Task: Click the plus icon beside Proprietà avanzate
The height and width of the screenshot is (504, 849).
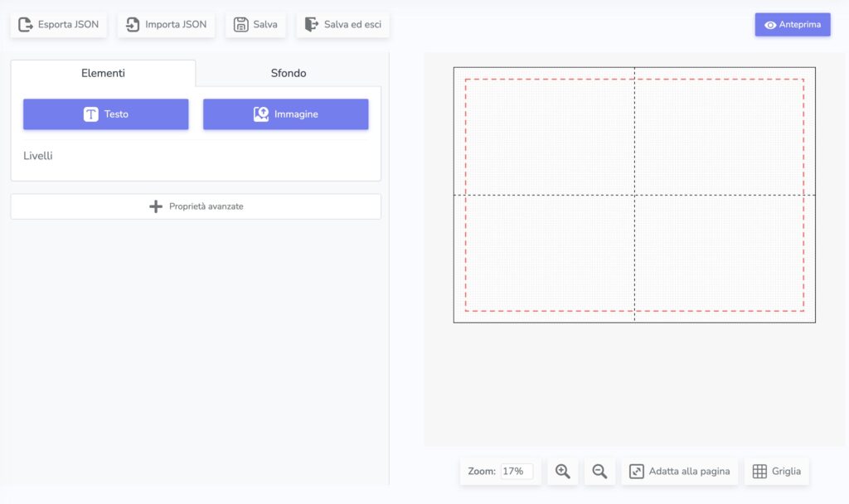Action: 156,206
